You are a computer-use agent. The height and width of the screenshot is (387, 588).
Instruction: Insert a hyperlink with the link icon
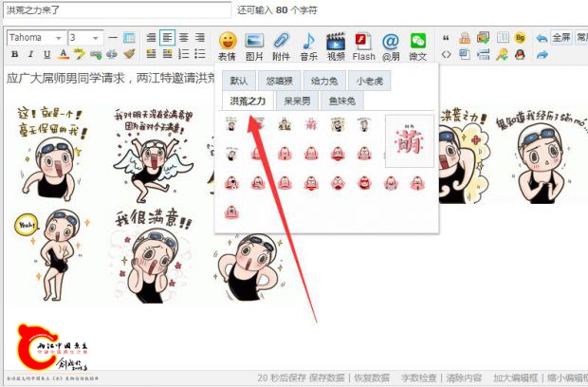click(96, 55)
